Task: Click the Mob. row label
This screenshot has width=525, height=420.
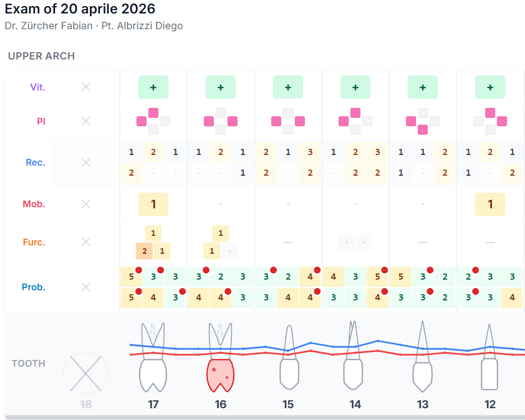Action: [34, 204]
